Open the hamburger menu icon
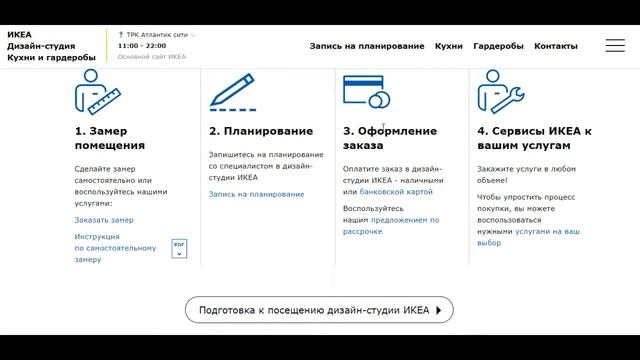Screen dimensions: 640x360 615,45
